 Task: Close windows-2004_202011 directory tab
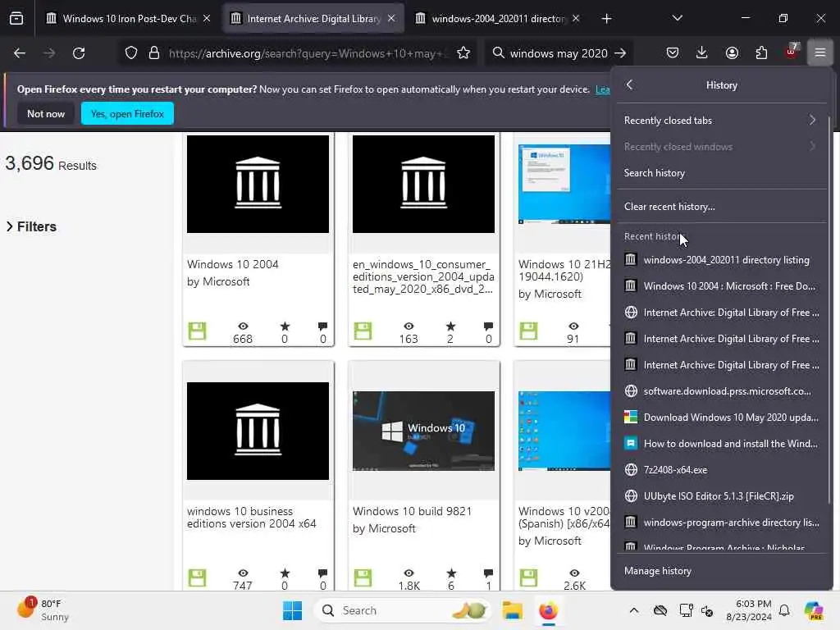[x=576, y=19]
